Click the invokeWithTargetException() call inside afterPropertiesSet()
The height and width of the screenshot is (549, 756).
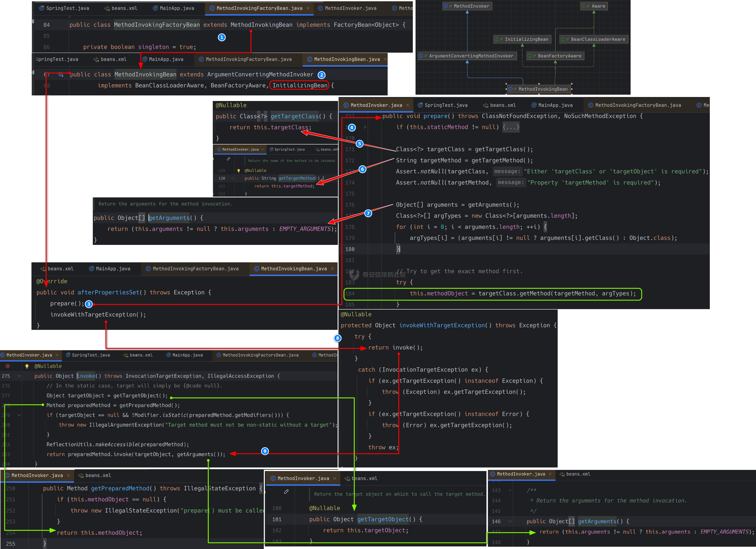click(98, 315)
